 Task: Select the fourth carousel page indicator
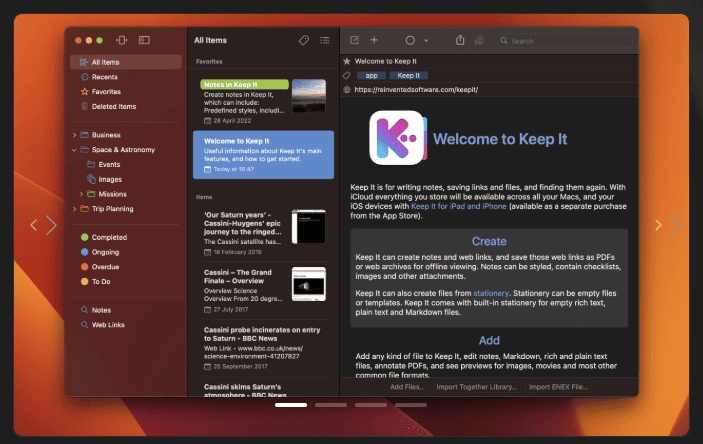[411, 405]
